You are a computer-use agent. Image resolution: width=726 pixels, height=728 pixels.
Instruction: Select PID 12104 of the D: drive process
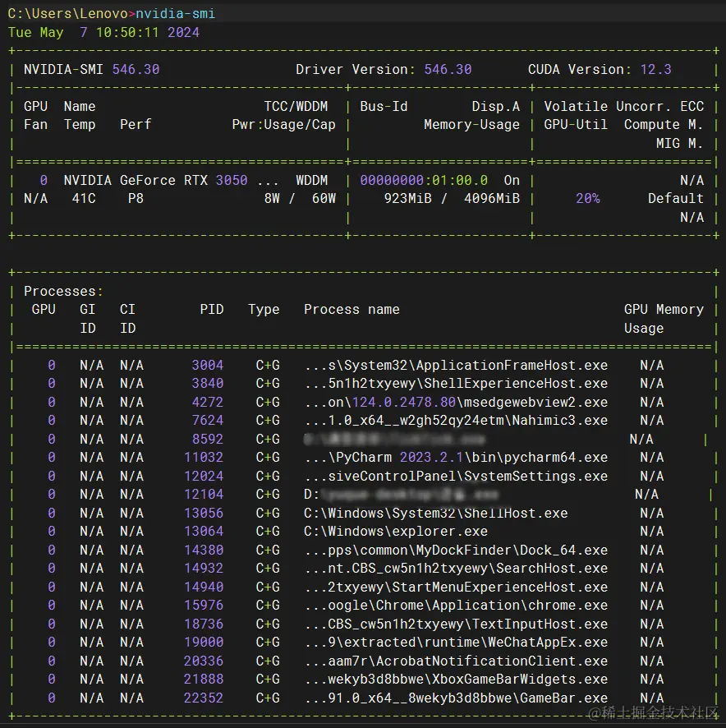[x=204, y=495]
